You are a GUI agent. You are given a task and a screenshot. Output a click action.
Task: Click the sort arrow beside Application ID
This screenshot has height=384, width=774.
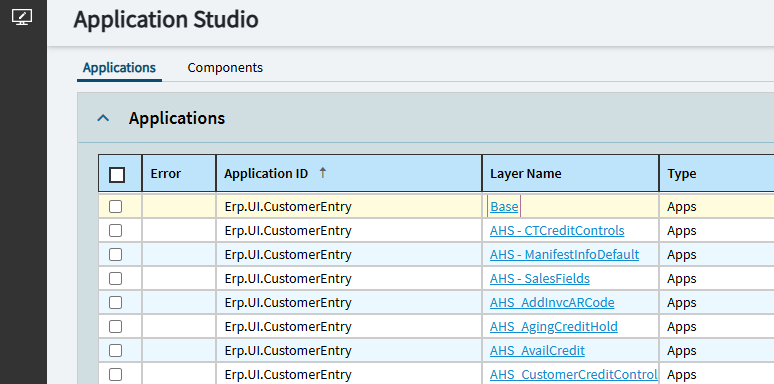click(x=322, y=173)
